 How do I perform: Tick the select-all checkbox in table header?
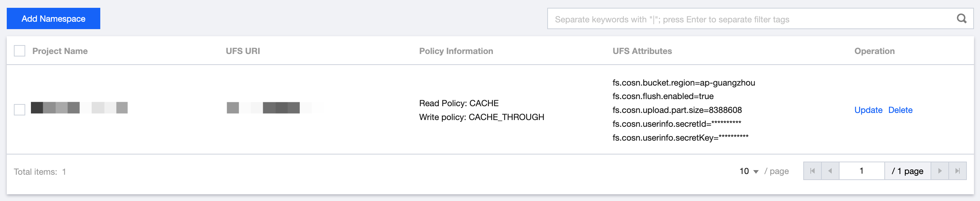point(20,51)
